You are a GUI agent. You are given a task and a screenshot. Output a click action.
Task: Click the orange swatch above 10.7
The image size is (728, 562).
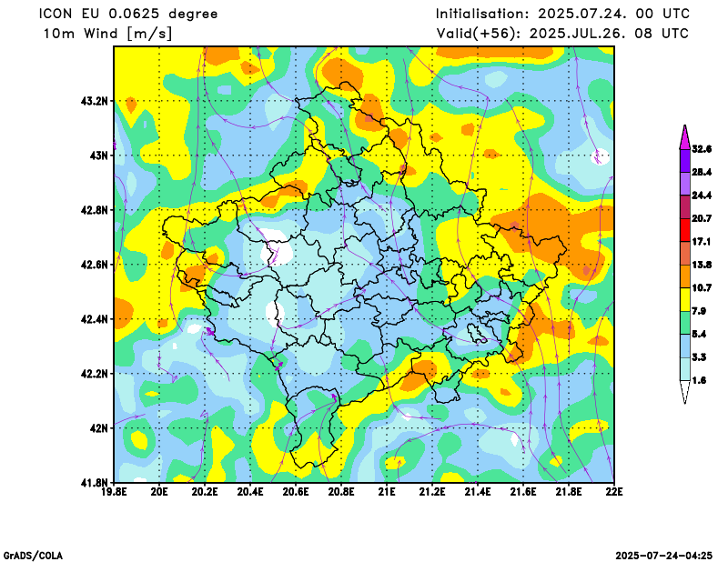tap(685, 276)
